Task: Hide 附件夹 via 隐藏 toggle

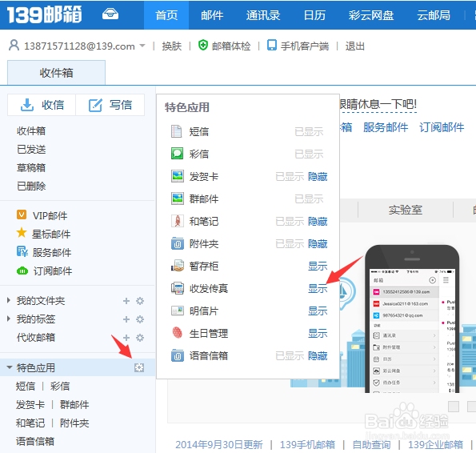Action: pyautogui.click(x=318, y=244)
